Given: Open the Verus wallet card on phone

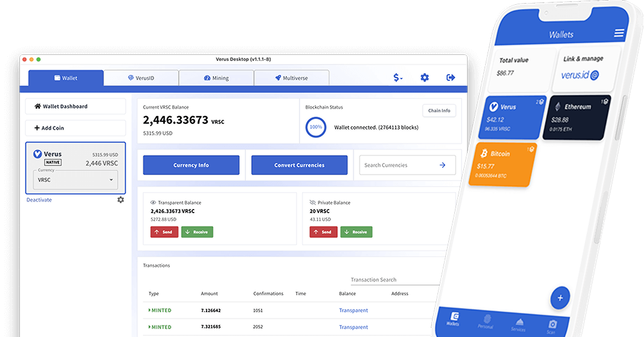Looking at the screenshot, I should point(512,117).
